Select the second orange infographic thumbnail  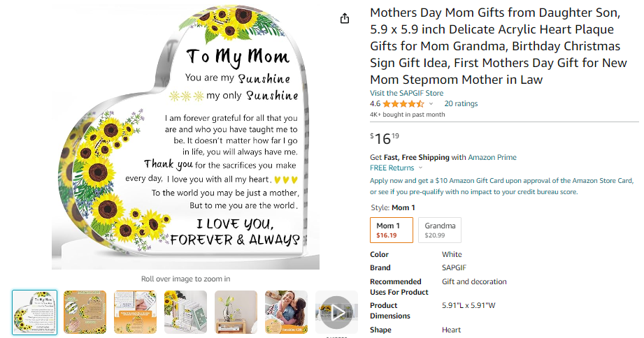pyautogui.click(x=85, y=312)
